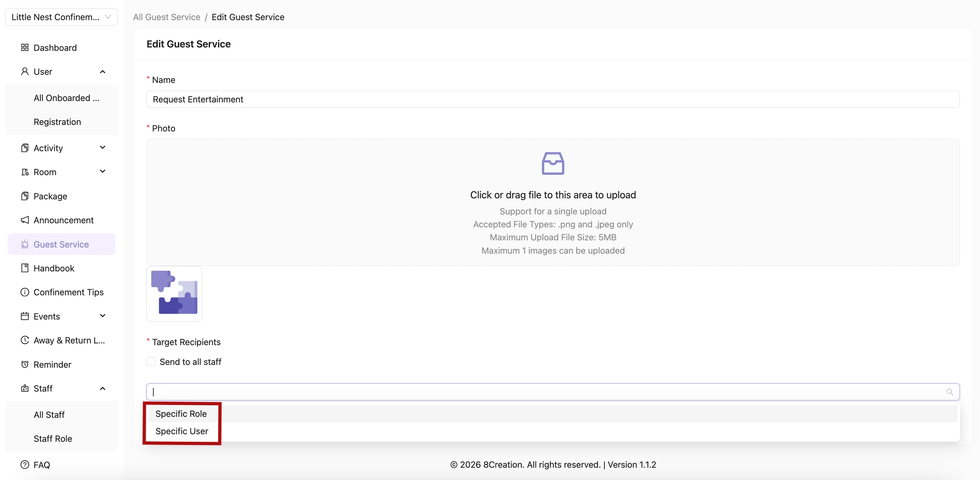Click the Handbook book icon
This screenshot has width=980, height=480.
pyautogui.click(x=25, y=268)
